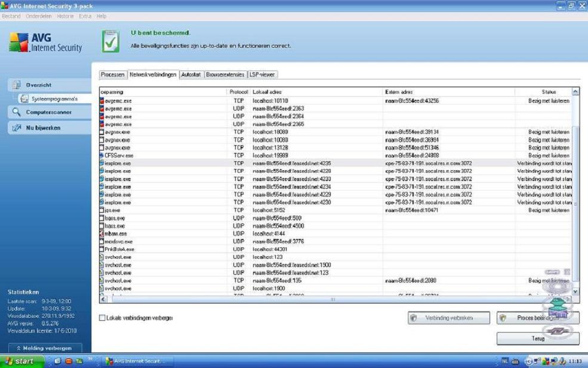
Task: Expand quick launch chevron on taskbar
Action: click(90, 360)
